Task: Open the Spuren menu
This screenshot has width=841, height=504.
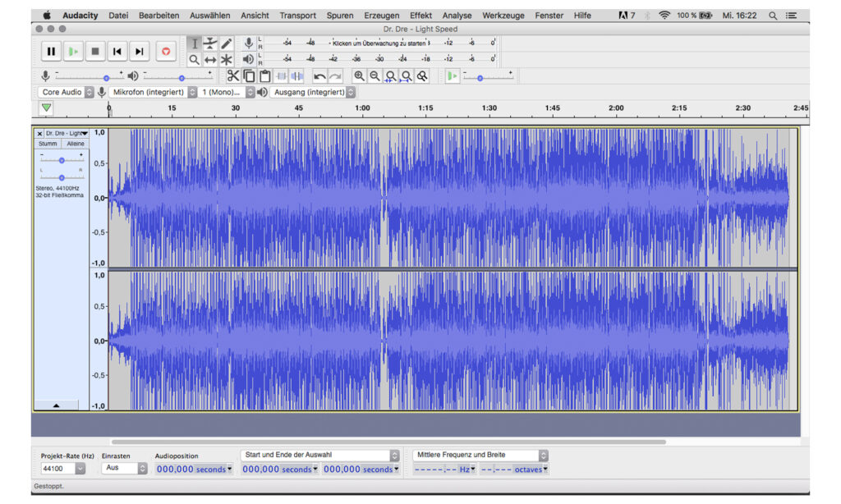Action: 340,16
